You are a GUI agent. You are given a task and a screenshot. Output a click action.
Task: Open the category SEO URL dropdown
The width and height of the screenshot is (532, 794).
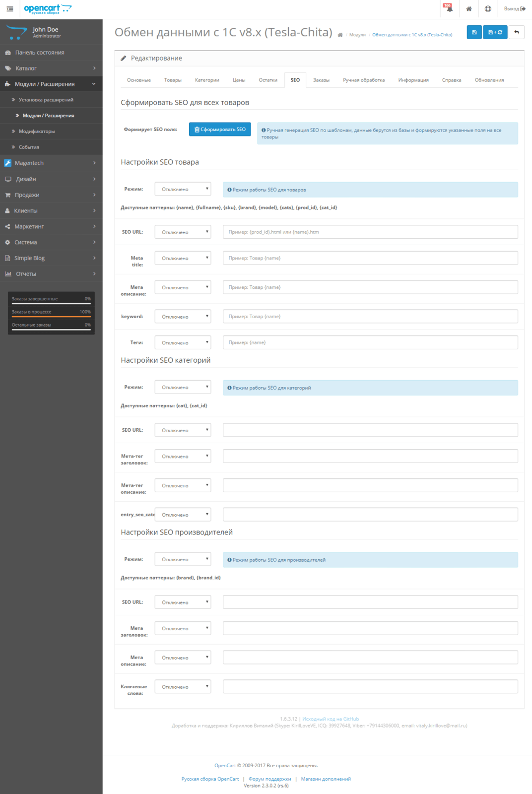(x=183, y=430)
